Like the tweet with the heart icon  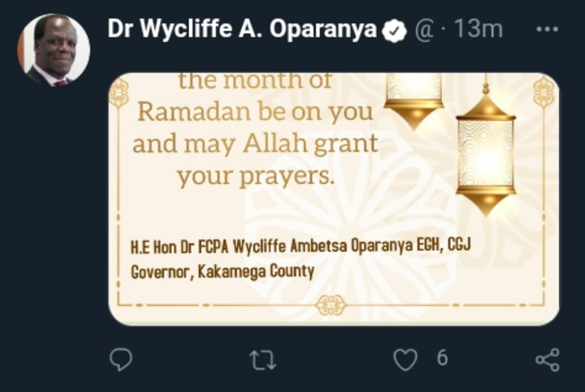[405, 360]
